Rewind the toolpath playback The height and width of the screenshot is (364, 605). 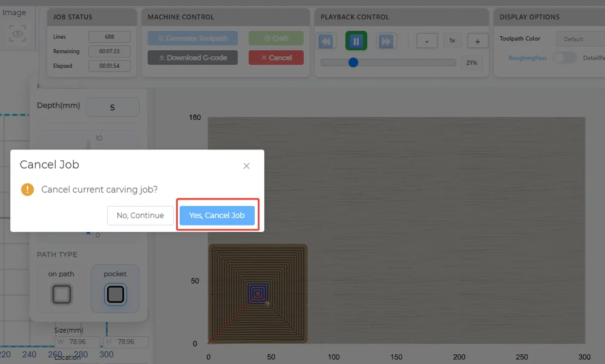[326, 41]
